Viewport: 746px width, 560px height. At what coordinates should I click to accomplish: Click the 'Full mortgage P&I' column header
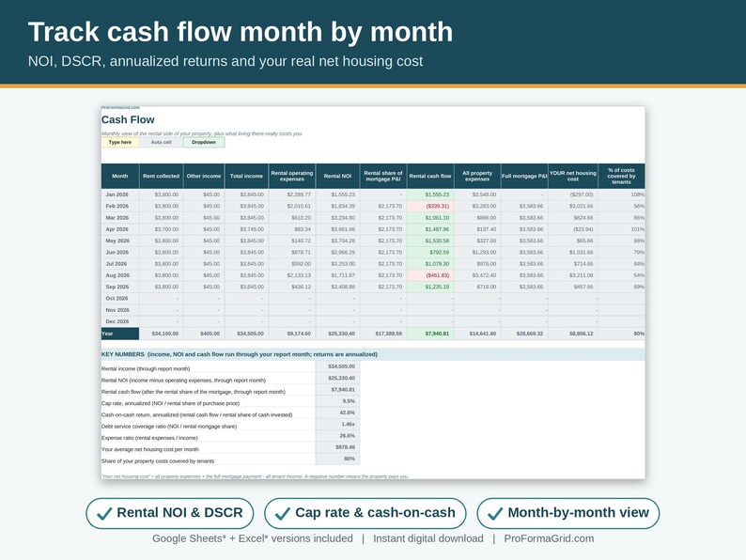click(x=524, y=176)
